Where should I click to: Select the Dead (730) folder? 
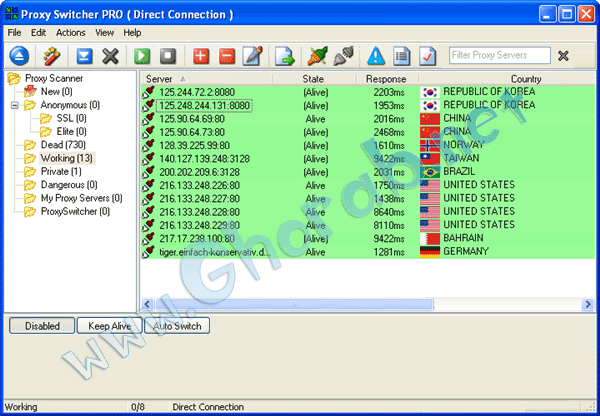63,145
